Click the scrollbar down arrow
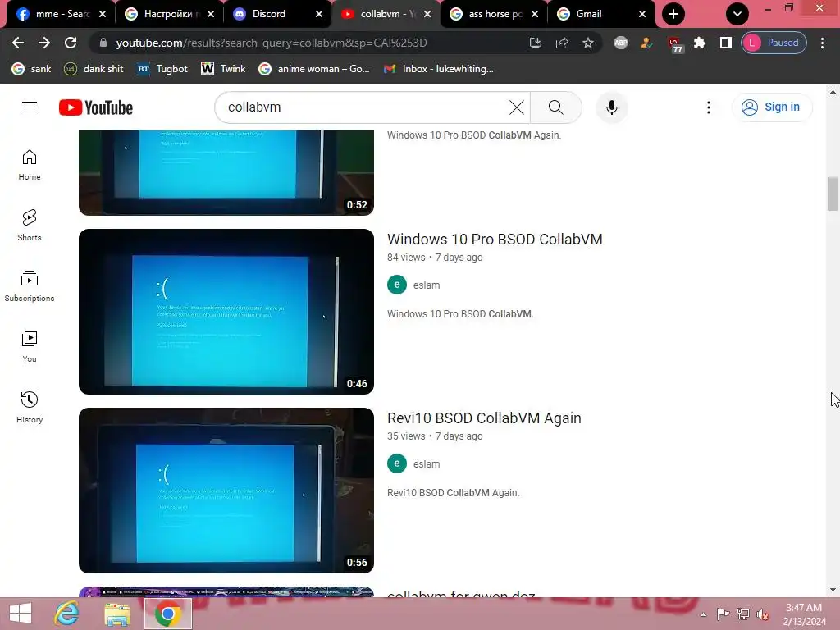 (x=833, y=590)
